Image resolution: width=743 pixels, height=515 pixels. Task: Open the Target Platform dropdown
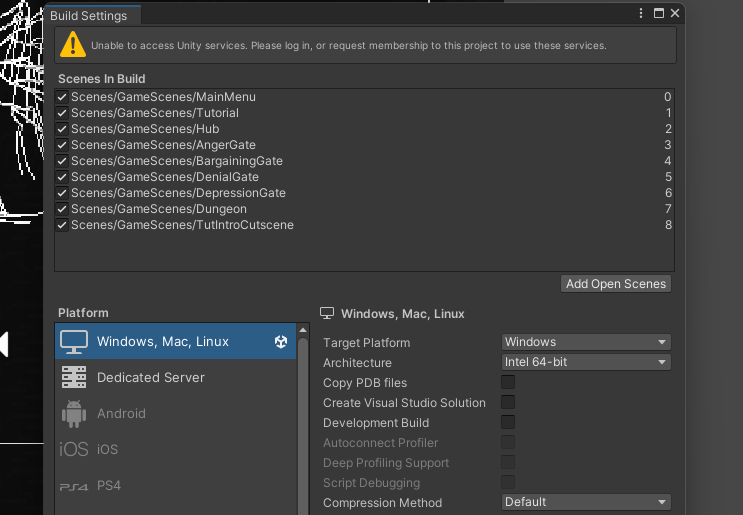pyautogui.click(x=586, y=342)
